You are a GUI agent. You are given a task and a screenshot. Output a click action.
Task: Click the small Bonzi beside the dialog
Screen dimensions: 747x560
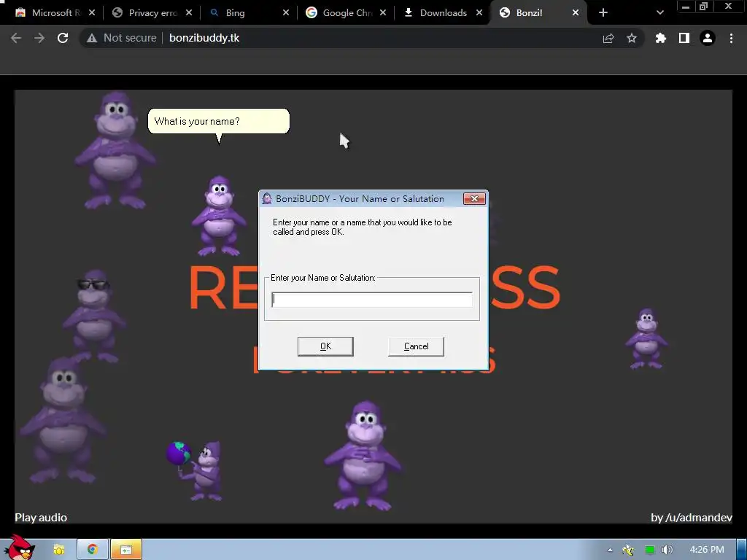219,216
